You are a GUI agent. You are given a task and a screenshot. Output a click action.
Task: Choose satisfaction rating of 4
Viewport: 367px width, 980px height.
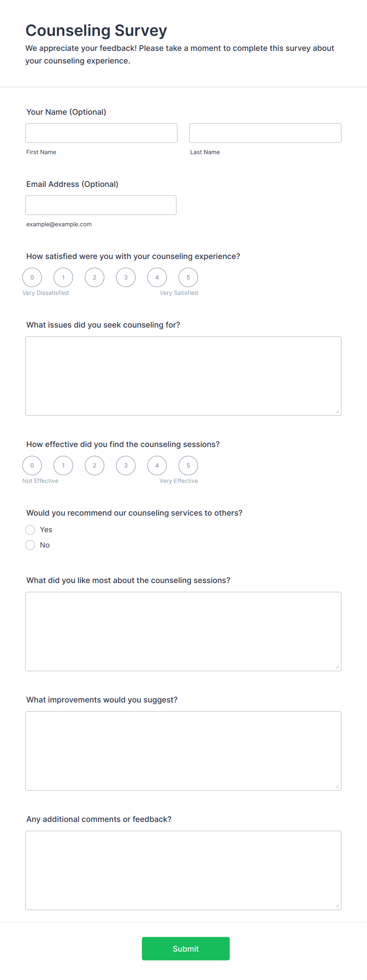157,277
